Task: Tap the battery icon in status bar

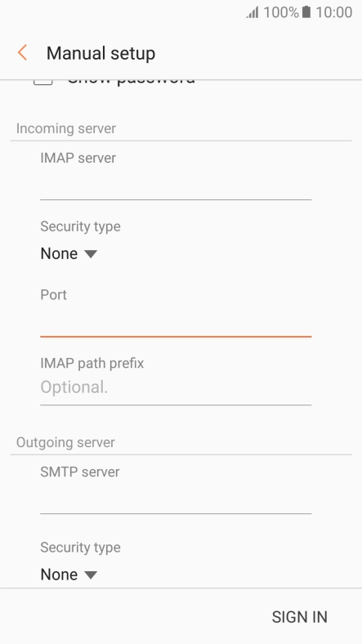Action: (306, 12)
